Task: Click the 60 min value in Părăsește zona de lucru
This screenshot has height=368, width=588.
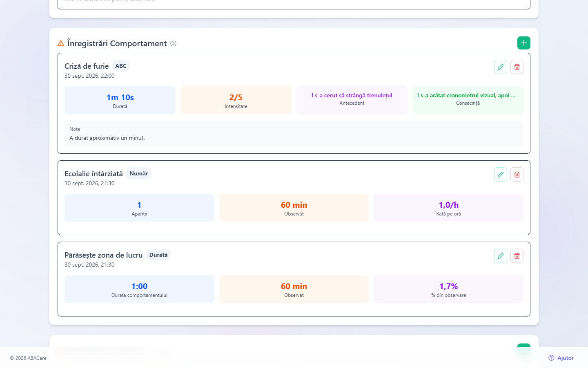Action: tap(294, 286)
